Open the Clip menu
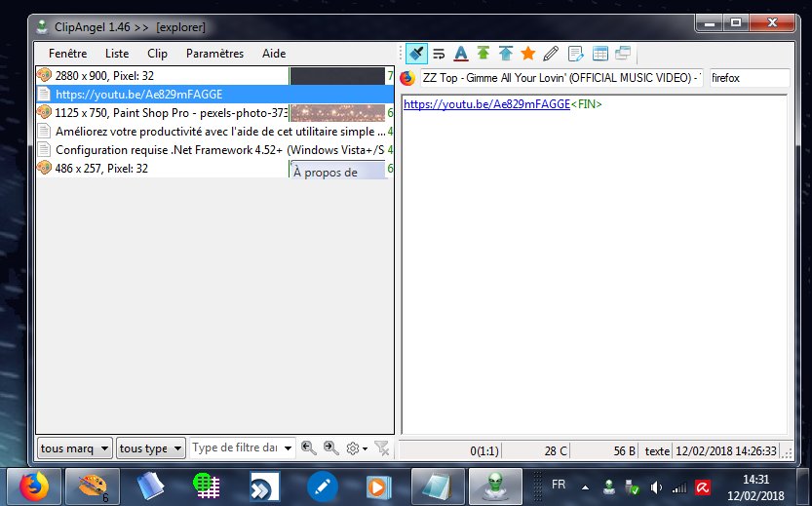This screenshot has height=506, width=812. (157, 54)
